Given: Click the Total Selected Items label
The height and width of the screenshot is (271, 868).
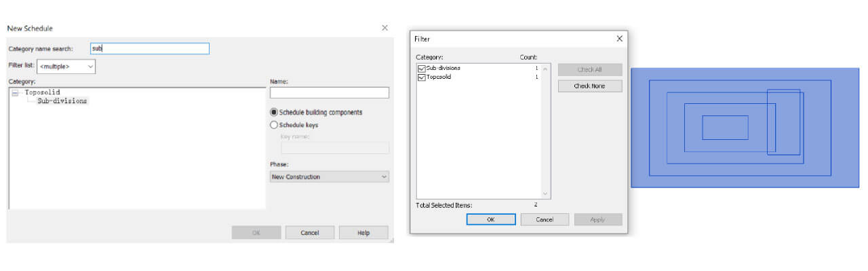Looking at the screenshot, I should [x=443, y=205].
